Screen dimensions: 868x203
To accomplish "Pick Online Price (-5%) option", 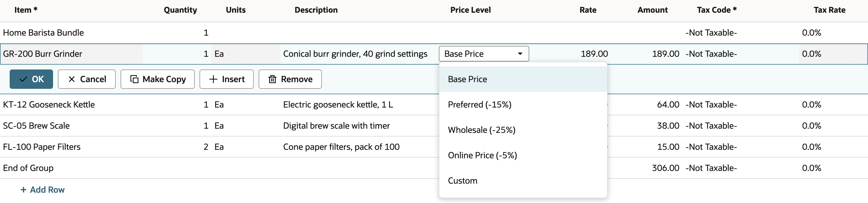I will pyautogui.click(x=523, y=155).
